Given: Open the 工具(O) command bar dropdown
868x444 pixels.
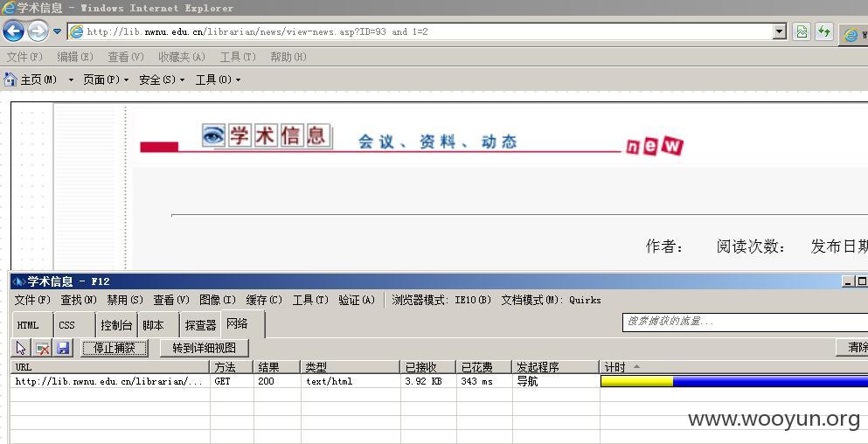Looking at the screenshot, I should (x=219, y=80).
